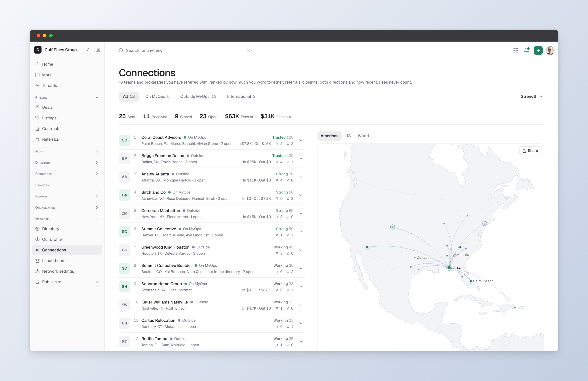Collapse the sidebar panel icon
The image size is (588, 381).
98,50
